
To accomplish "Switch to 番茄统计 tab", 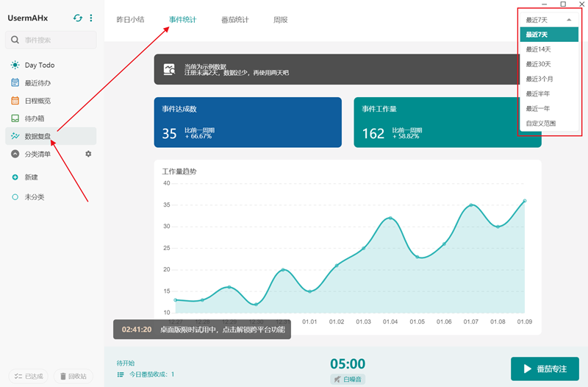I will 234,20.
